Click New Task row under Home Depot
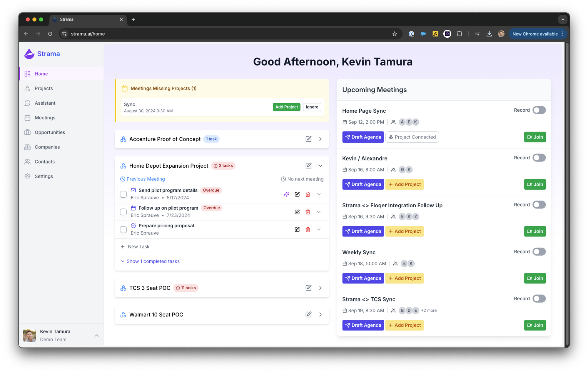Viewport: 588px width, 372px height. coord(138,247)
